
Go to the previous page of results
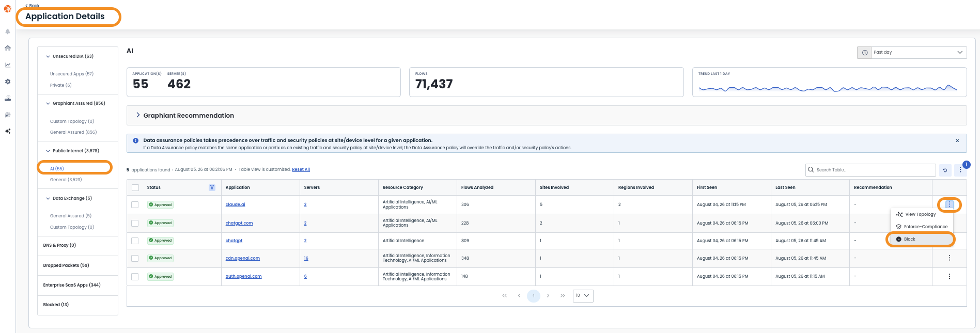coord(519,296)
